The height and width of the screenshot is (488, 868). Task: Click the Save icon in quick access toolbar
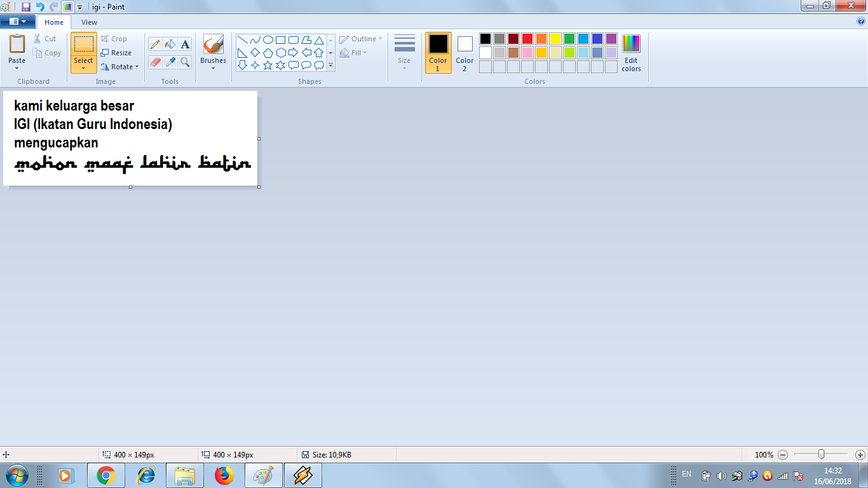26,6
